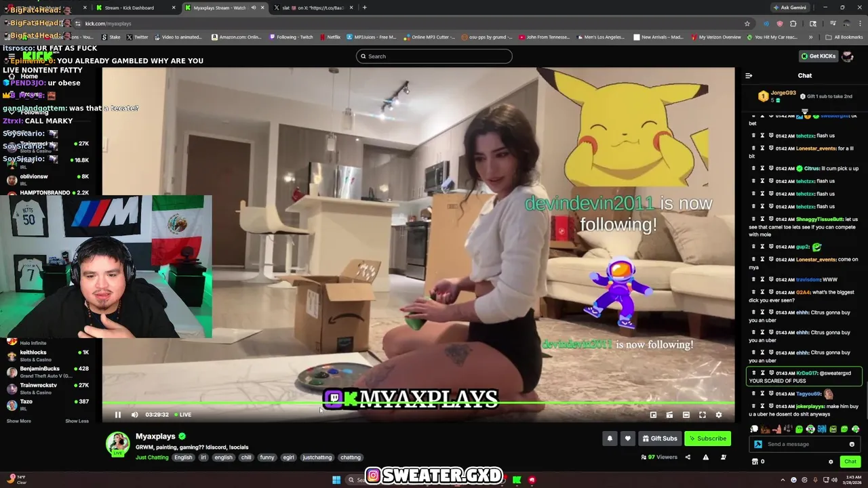
Task: Open the Netflix bookmark
Action: tap(330, 37)
